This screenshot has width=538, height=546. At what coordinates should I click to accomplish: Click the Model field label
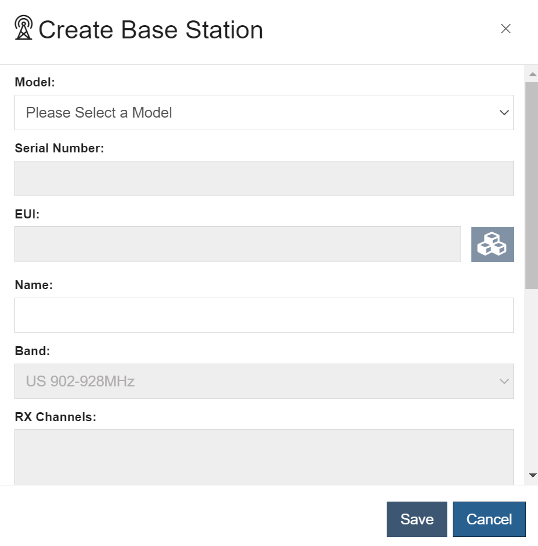tap(35, 82)
